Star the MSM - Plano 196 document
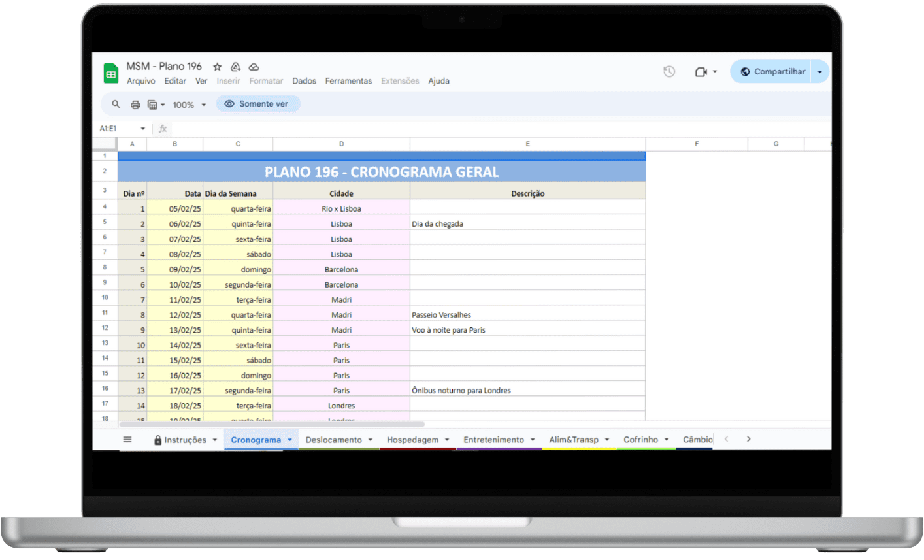The width and height of the screenshot is (924, 560). coord(218,67)
